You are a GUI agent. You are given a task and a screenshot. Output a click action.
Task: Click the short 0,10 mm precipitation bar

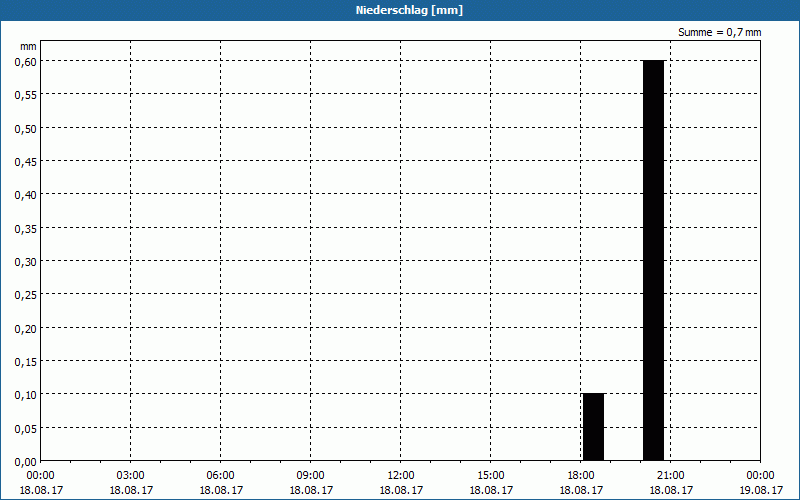click(593, 427)
